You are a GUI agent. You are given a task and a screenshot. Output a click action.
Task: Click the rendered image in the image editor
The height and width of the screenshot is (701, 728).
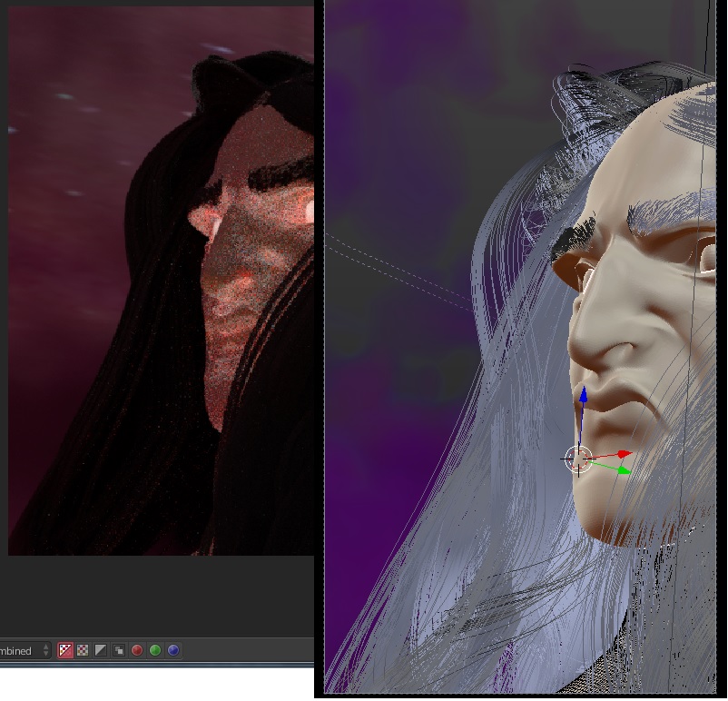(161, 281)
